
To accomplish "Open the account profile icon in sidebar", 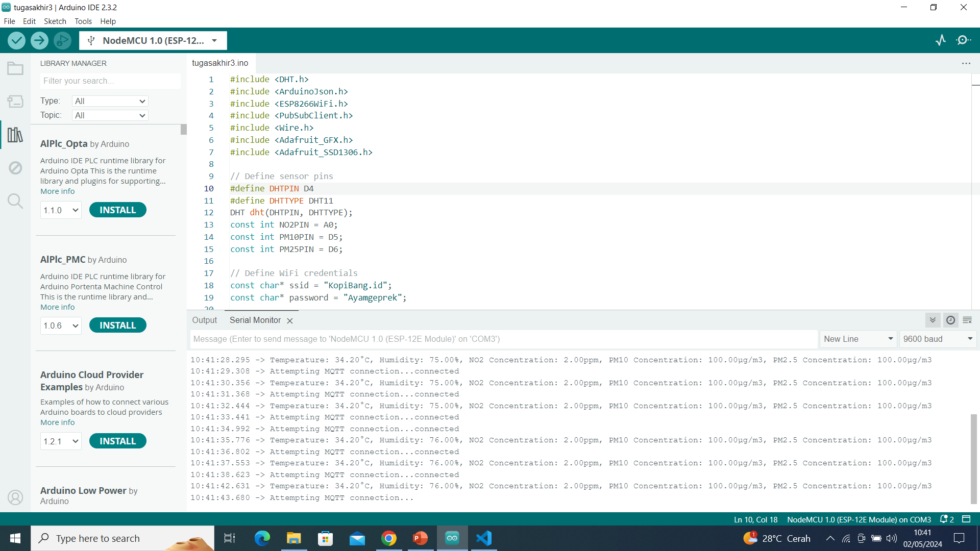I will 15,497.
